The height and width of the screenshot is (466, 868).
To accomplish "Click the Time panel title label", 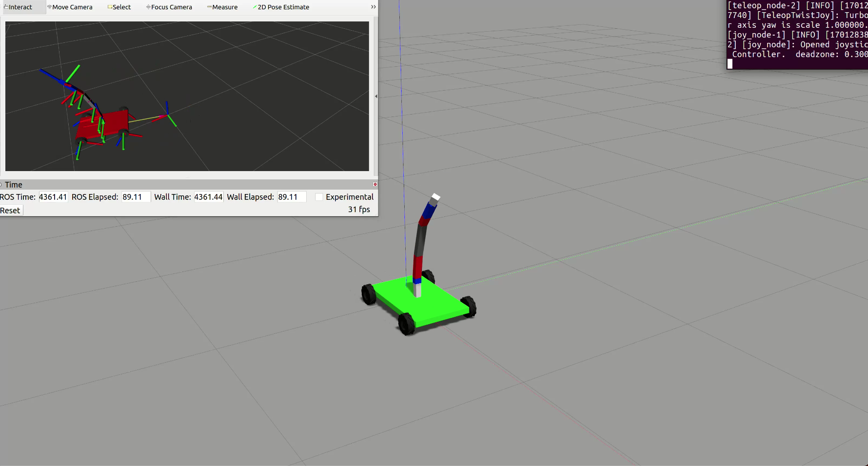I will (14, 185).
